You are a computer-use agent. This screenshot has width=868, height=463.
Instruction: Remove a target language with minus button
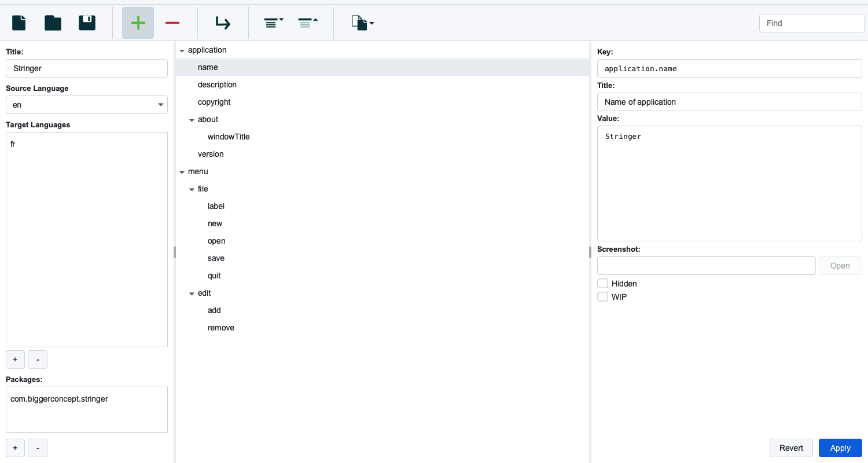pyautogui.click(x=38, y=359)
